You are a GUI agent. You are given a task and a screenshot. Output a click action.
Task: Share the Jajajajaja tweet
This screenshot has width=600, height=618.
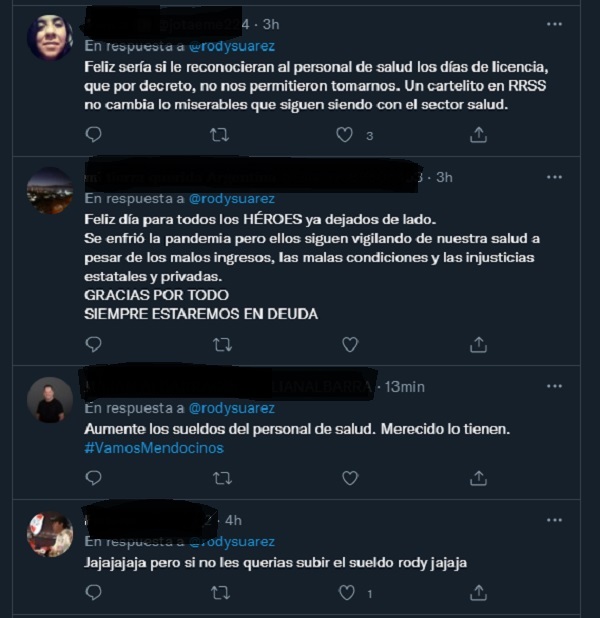[x=478, y=592]
